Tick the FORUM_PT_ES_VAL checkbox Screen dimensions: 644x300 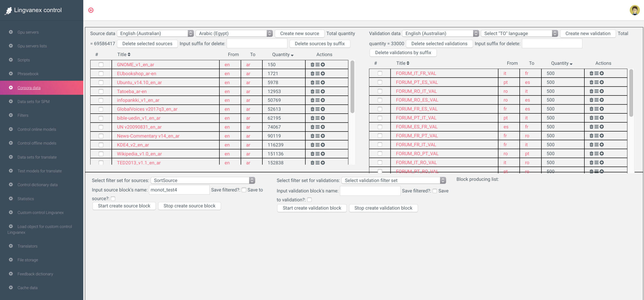coord(380,82)
